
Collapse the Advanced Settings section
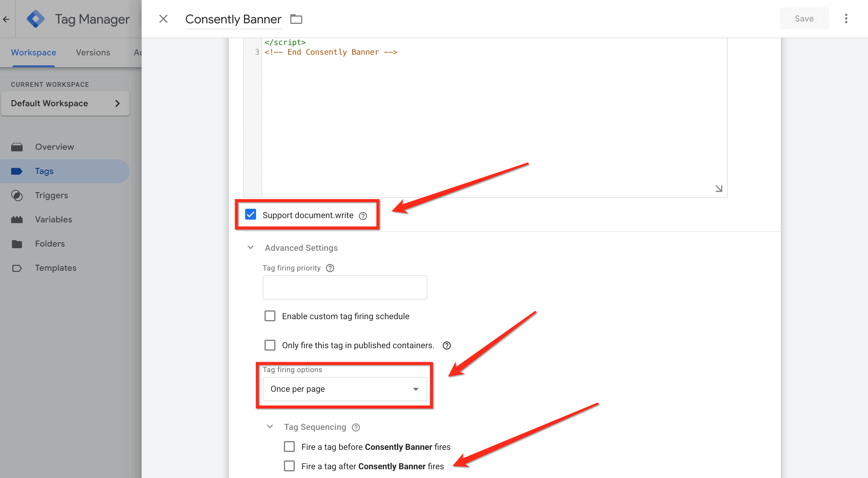[x=251, y=247]
